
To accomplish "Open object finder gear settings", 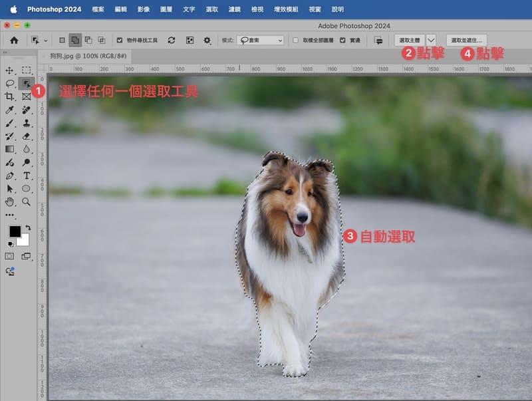I will 207,41.
